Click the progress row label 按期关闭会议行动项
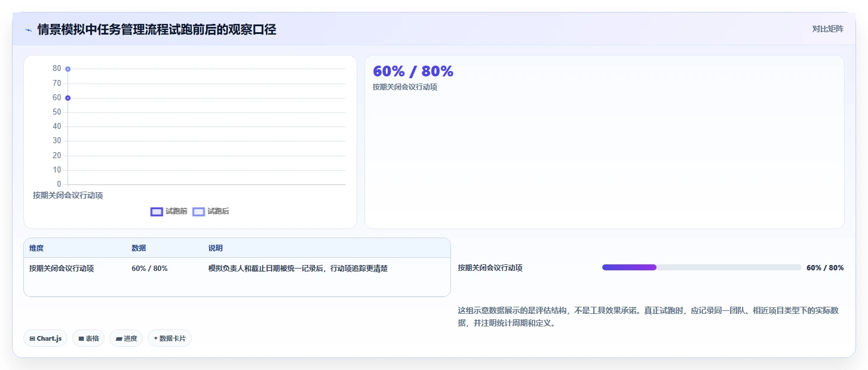Viewport: 868px width, 370px height. tap(490, 268)
